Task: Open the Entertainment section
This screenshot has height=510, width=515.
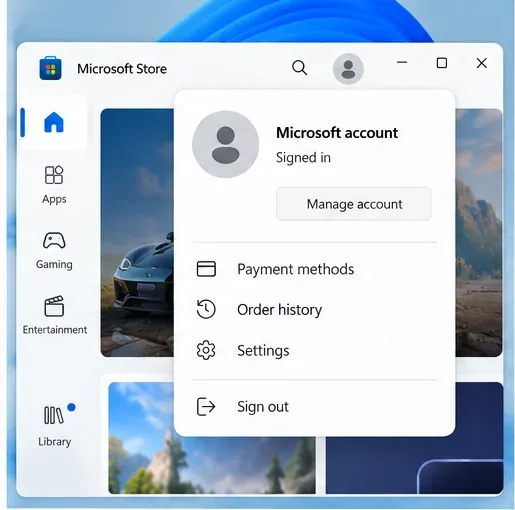Action: click(54, 315)
